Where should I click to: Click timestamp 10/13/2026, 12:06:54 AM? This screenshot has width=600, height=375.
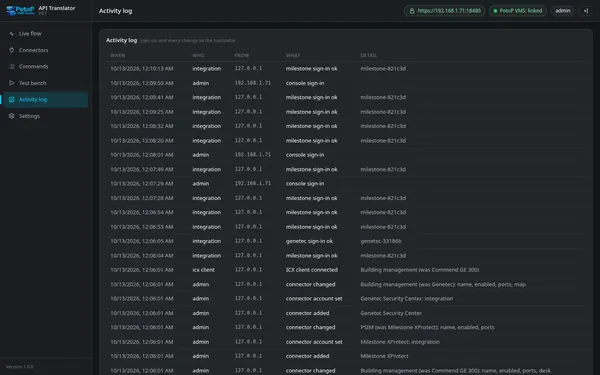point(142,212)
